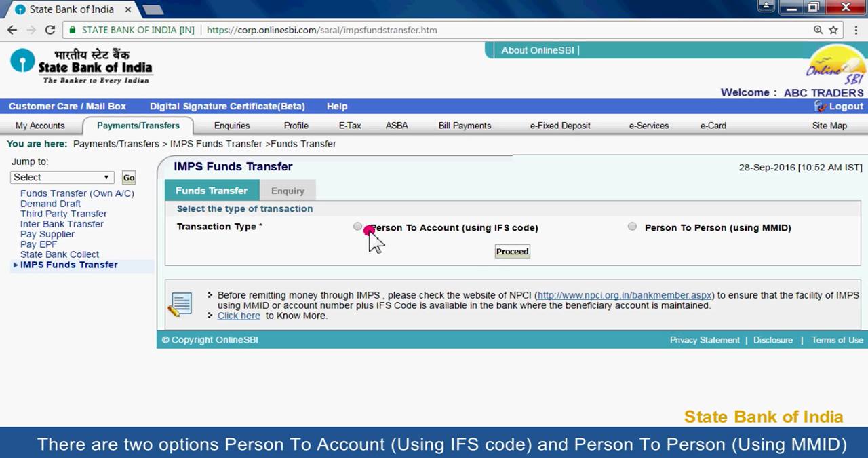This screenshot has width=868, height=458.
Task: Open the Profile menu
Action: pos(296,126)
